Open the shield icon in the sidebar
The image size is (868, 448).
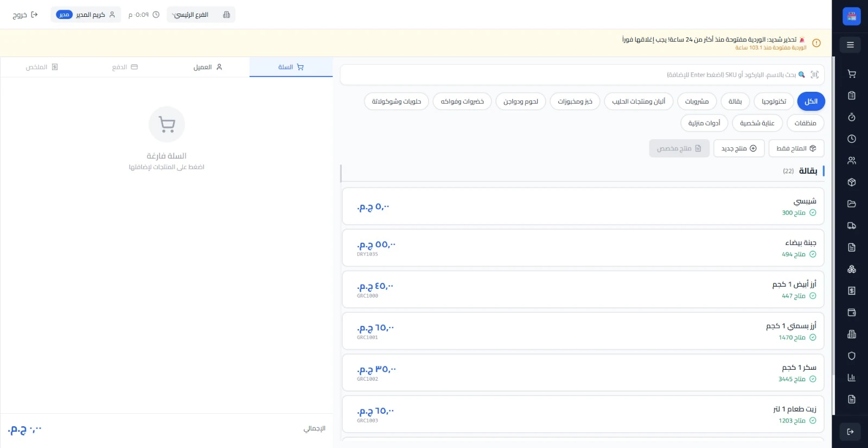(x=851, y=356)
